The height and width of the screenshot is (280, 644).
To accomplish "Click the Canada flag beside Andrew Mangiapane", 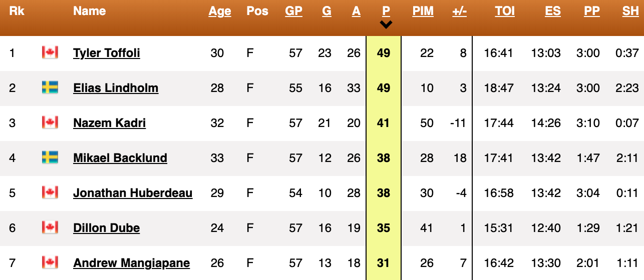I will pos(50,262).
